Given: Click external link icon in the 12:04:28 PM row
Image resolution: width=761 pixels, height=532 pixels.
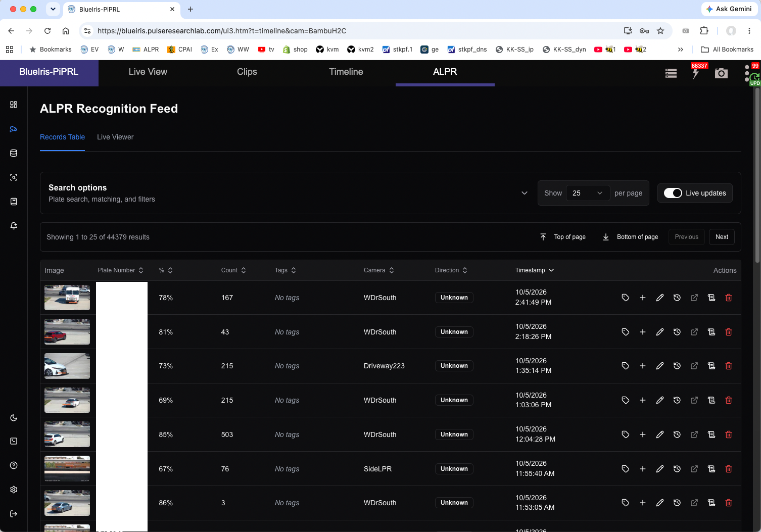Looking at the screenshot, I should point(694,434).
